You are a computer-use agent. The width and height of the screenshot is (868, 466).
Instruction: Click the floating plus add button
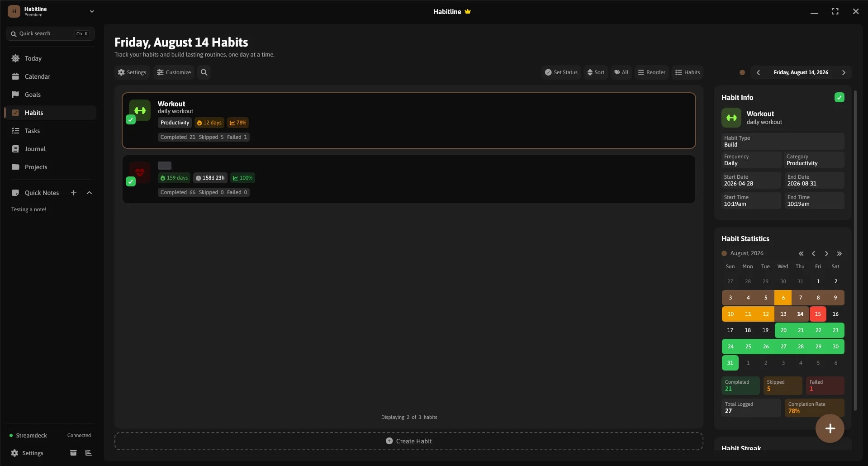830,428
